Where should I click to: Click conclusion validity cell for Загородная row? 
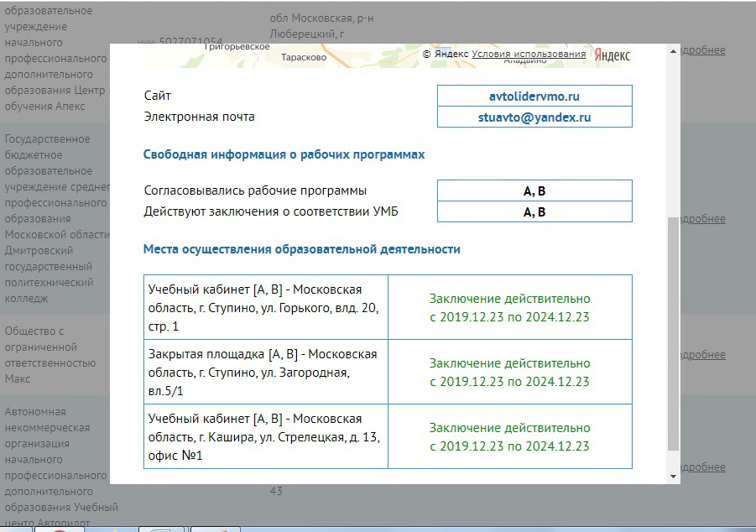tap(509, 372)
